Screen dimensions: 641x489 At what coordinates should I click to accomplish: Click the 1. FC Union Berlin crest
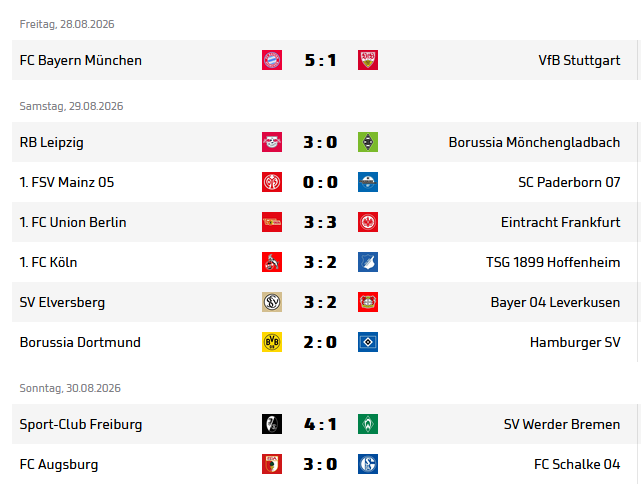(272, 222)
